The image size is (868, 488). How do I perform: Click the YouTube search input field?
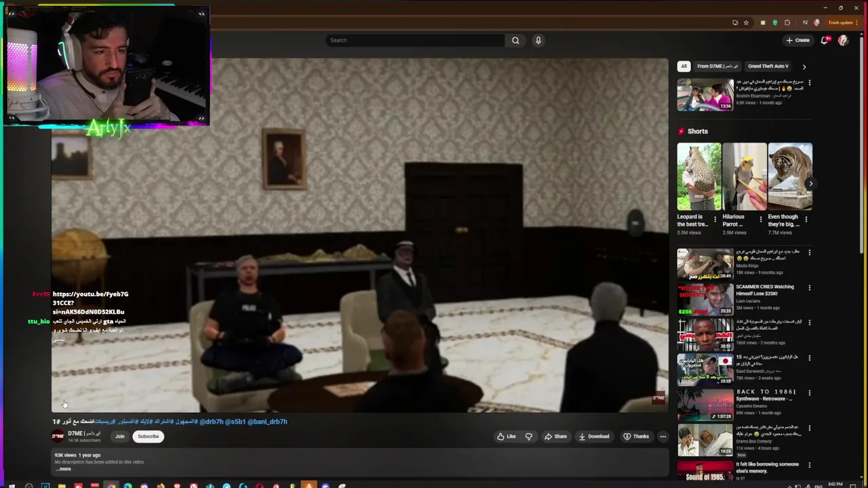coord(415,40)
